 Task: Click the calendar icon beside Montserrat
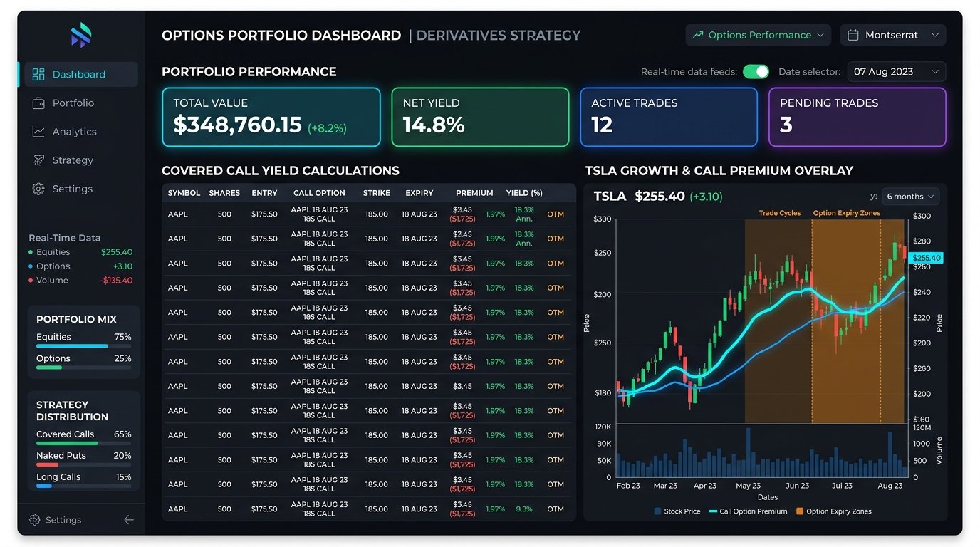coord(853,35)
